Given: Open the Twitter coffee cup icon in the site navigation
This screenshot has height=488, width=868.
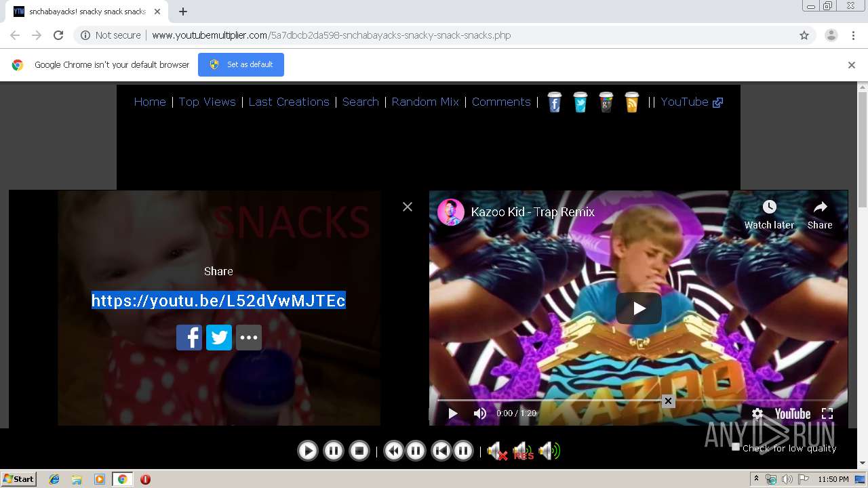Looking at the screenshot, I should 580,102.
